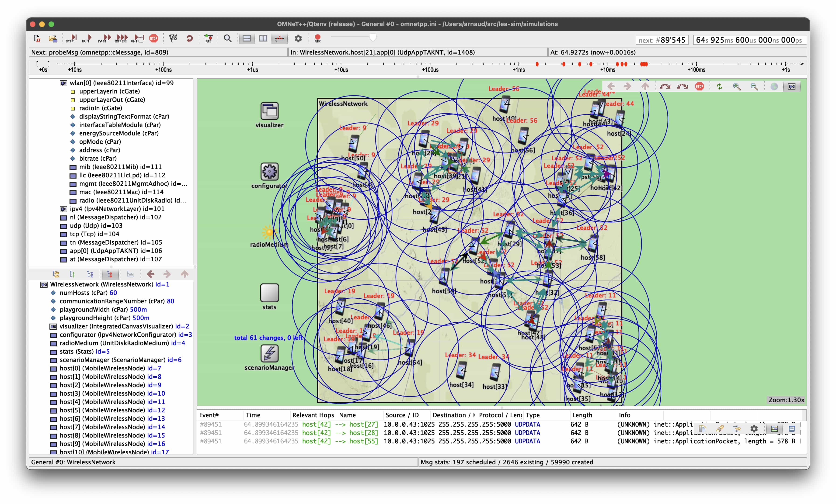Image resolution: width=836 pixels, height=504 pixels.
Task: Select the stats submodule box
Action: 269,293
